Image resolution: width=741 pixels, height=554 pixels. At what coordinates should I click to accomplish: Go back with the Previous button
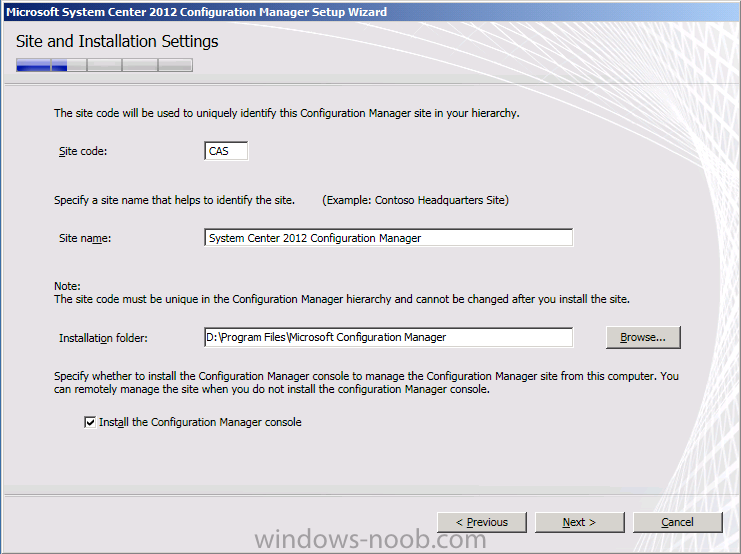482,522
